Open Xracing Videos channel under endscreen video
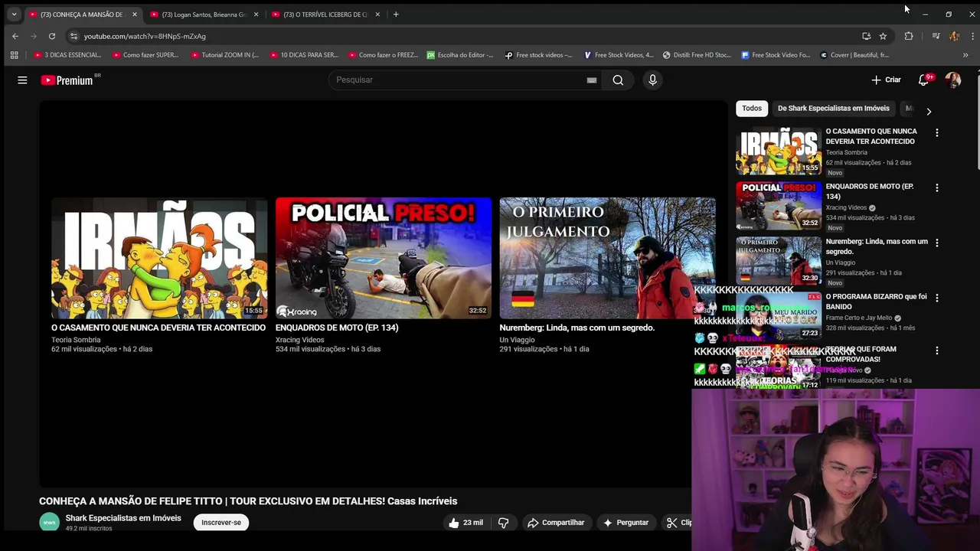The image size is (980, 551). click(x=299, y=340)
